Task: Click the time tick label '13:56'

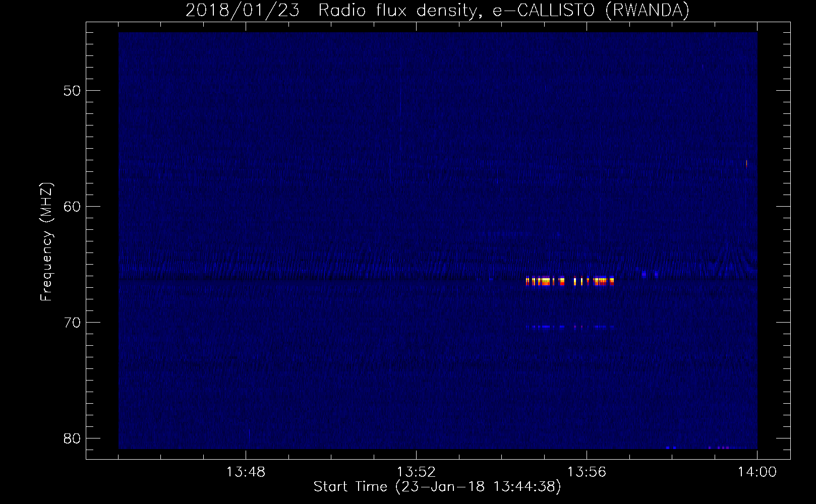Action: (x=587, y=472)
